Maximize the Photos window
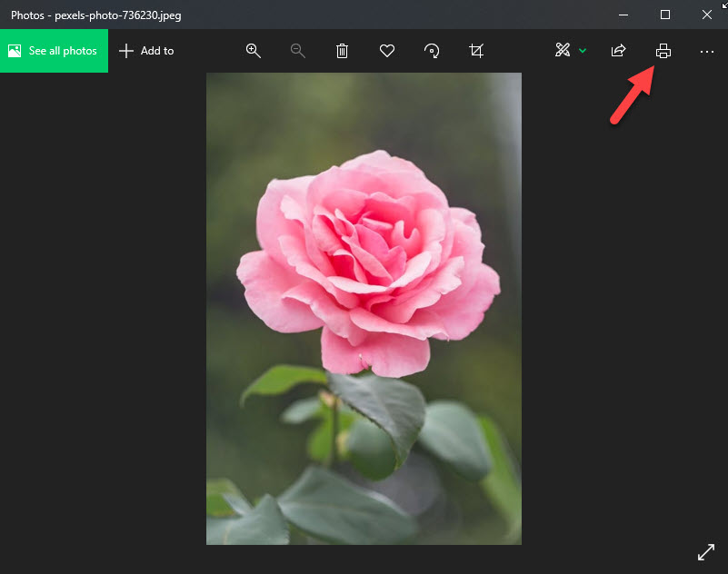This screenshot has width=728, height=574. (665, 15)
